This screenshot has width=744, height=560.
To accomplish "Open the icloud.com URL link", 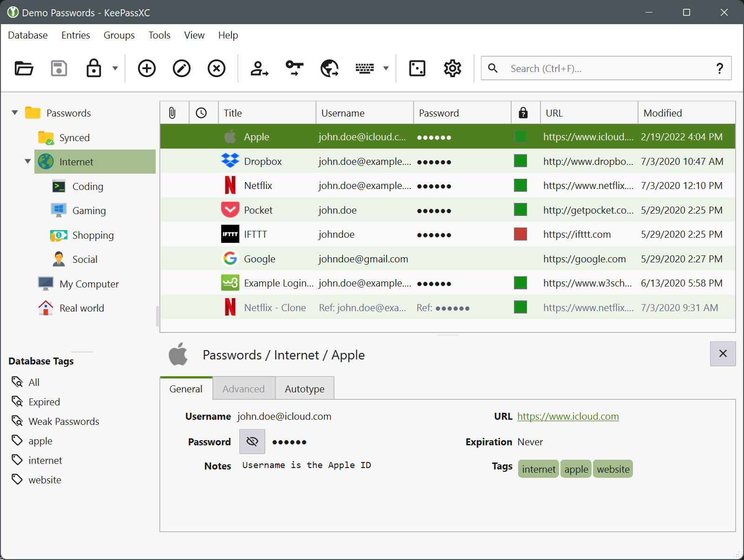I will click(568, 417).
